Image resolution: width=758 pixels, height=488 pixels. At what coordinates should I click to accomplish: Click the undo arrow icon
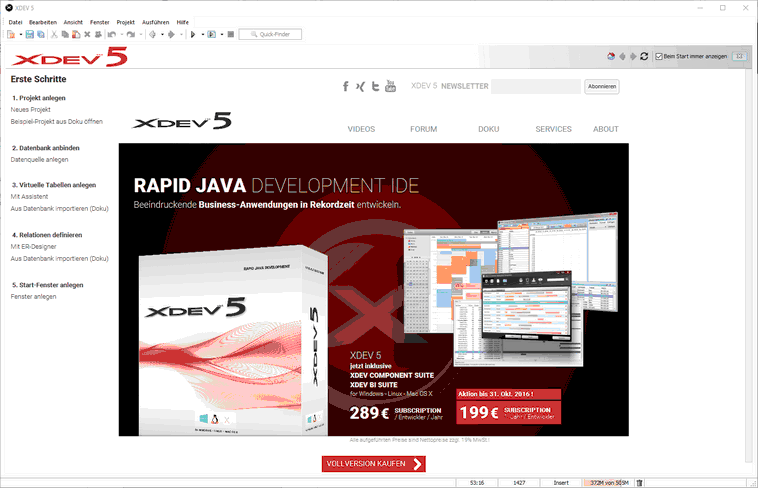point(112,34)
